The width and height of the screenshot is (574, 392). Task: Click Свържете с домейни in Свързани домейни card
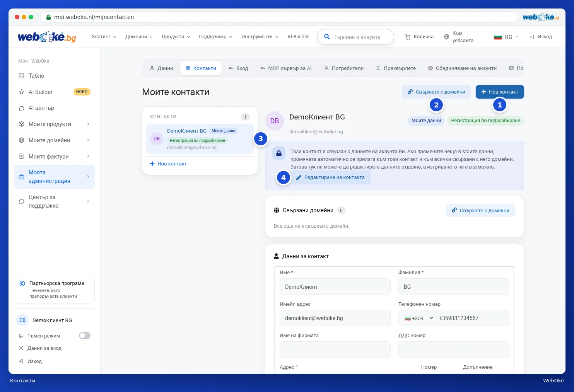pyautogui.click(x=480, y=210)
